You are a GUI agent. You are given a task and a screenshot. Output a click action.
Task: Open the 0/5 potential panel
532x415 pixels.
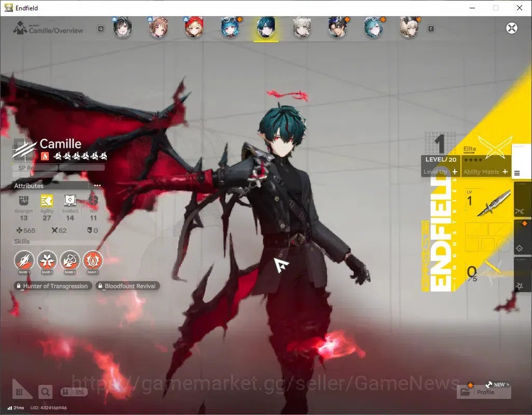487,272
